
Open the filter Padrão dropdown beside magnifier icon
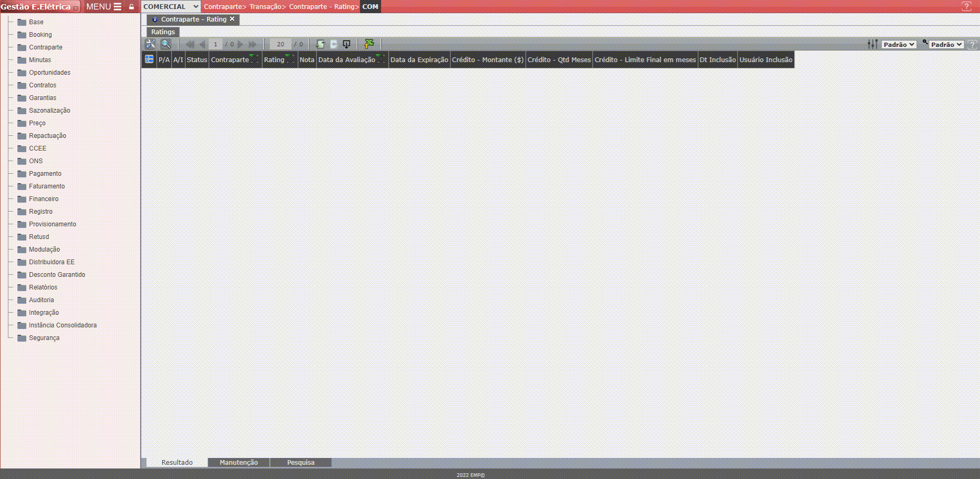946,45
